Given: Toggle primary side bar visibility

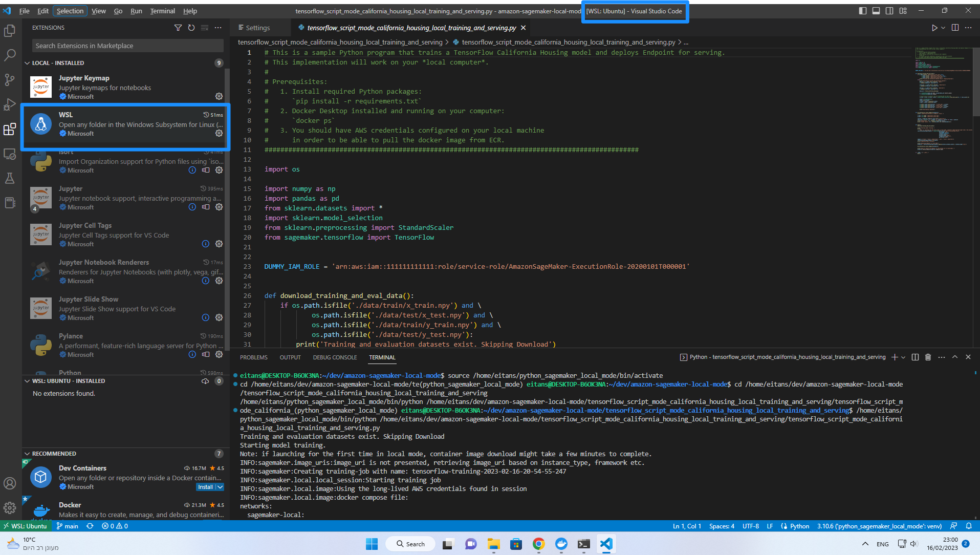Looking at the screenshot, I should [x=863, y=11].
